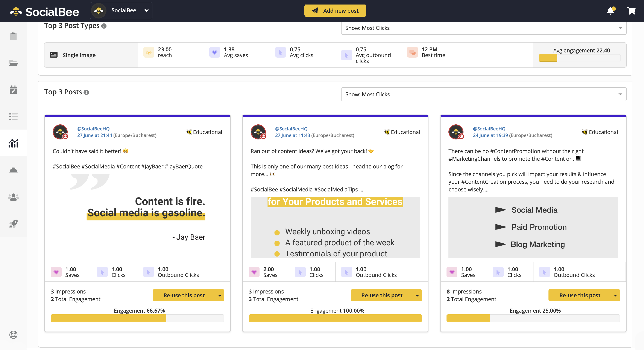This screenshot has height=350, width=644.
Task: Open the 24 June at 19:39 timestamp link
Action: pos(490,135)
